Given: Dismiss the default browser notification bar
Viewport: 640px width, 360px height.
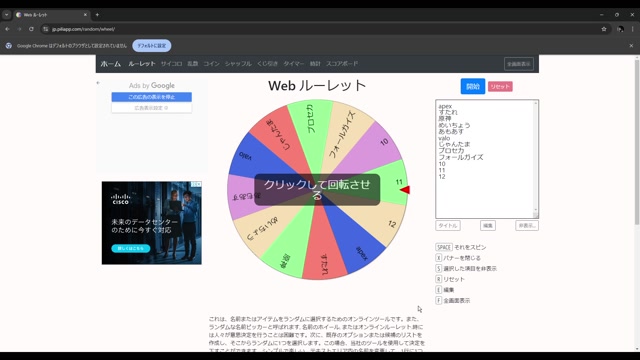Looking at the screenshot, I should (631, 46).
